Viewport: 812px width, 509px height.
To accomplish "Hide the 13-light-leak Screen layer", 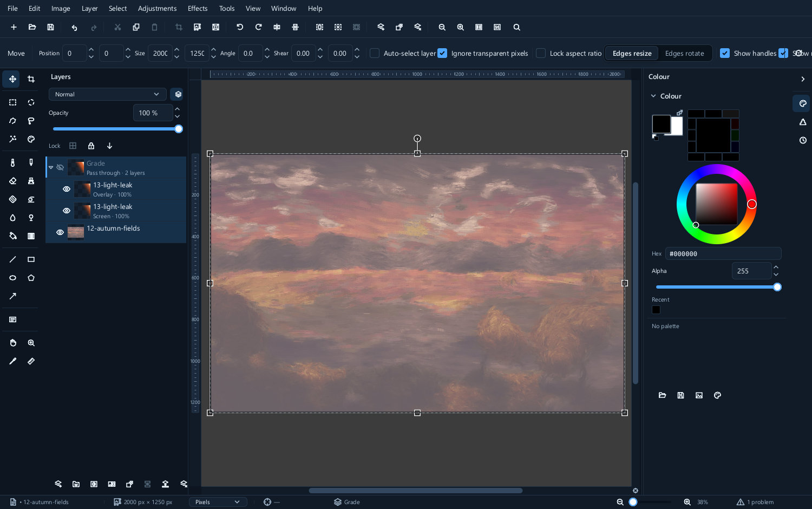I will 67,211.
